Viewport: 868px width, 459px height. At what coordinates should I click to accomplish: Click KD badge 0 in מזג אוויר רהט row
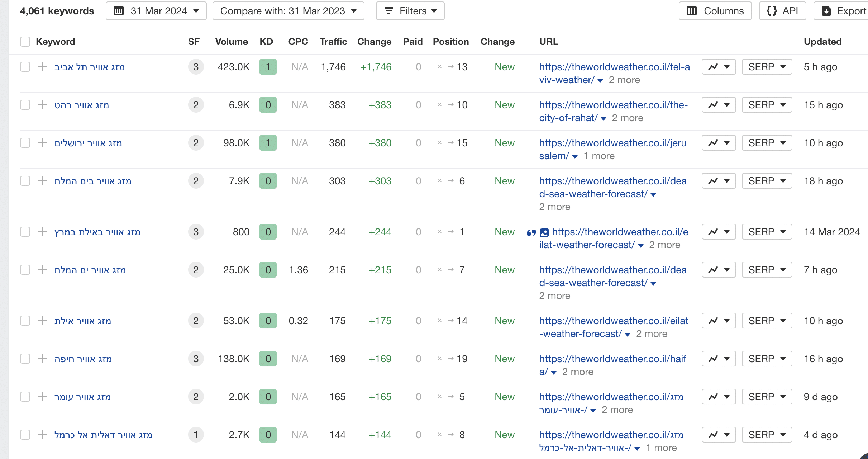268,105
